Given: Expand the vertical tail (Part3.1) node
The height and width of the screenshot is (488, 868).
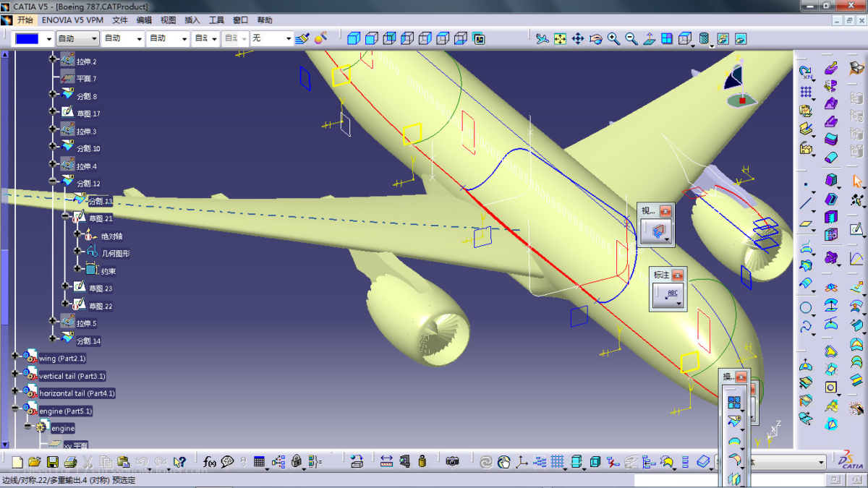Looking at the screenshot, I should [x=15, y=374].
